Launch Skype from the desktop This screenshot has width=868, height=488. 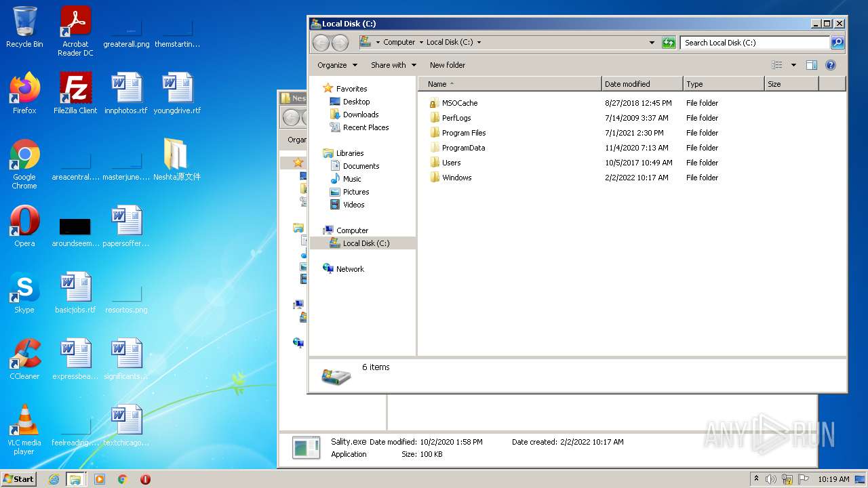coord(24,292)
